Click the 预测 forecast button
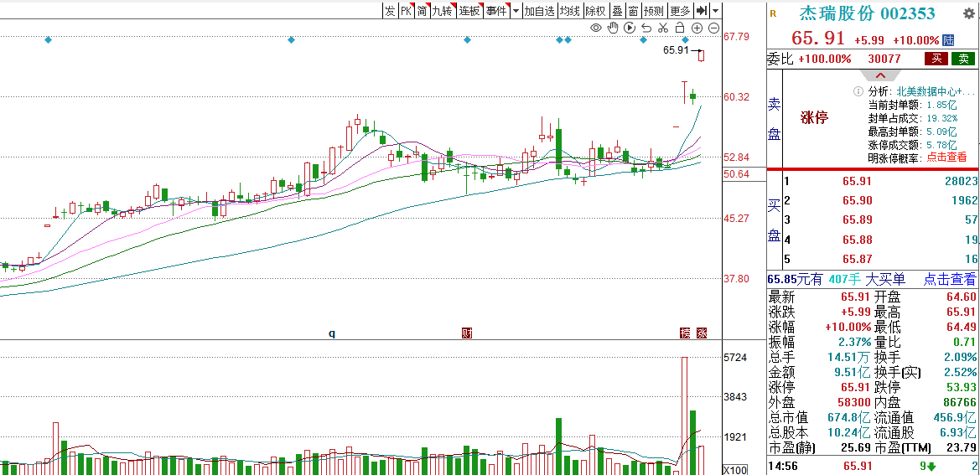The height and width of the screenshot is (475, 980). click(x=654, y=11)
